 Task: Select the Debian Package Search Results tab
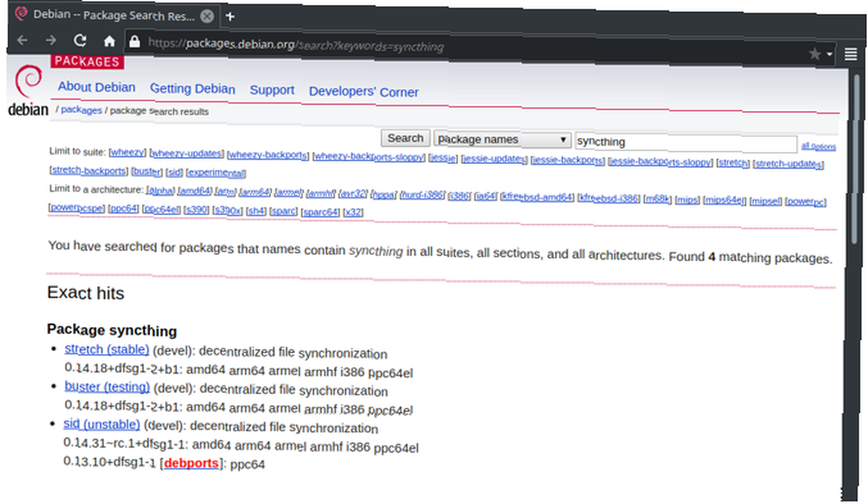[x=114, y=15]
